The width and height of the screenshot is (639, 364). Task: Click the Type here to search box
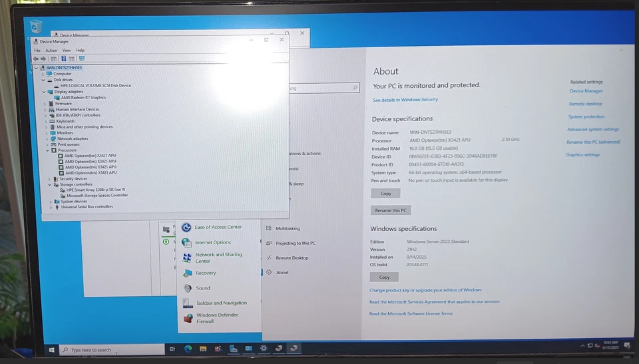112,350
